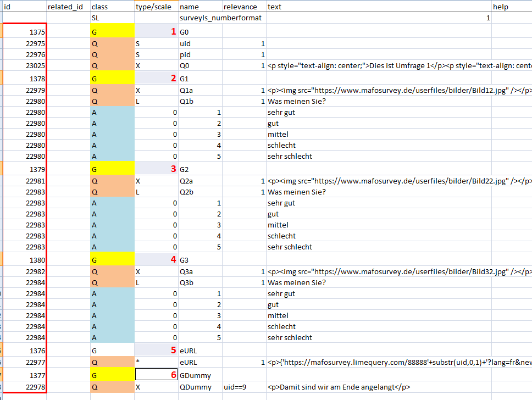Click the 'id' column header
Image resolution: width=532 pixels, height=400 pixels.
point(24,7)
